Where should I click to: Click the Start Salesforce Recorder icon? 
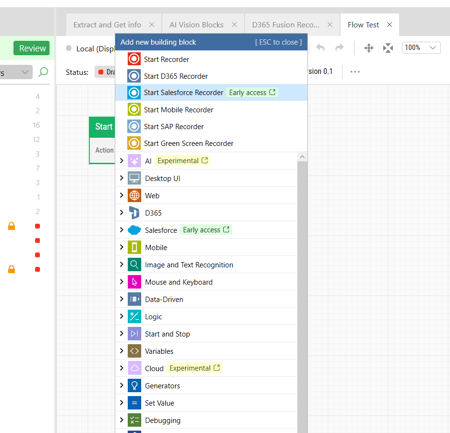click(134, 93)
